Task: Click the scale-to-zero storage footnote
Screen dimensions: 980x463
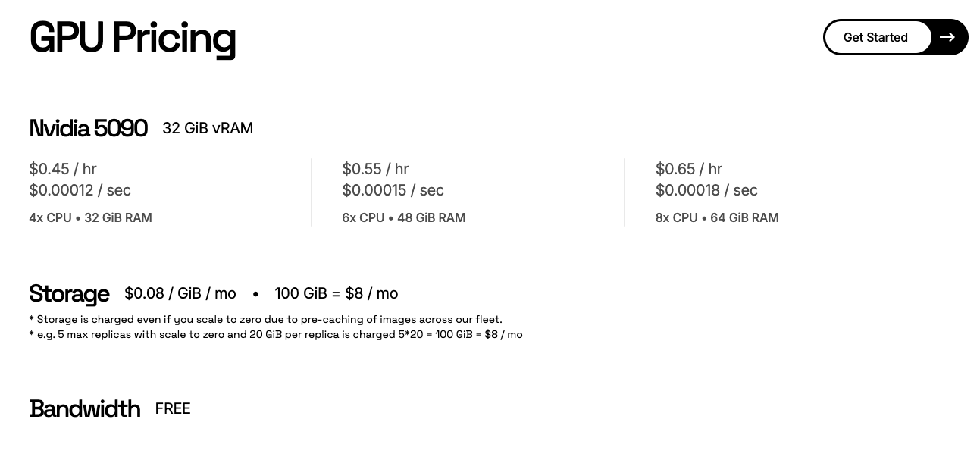Action: click(266, 319)
